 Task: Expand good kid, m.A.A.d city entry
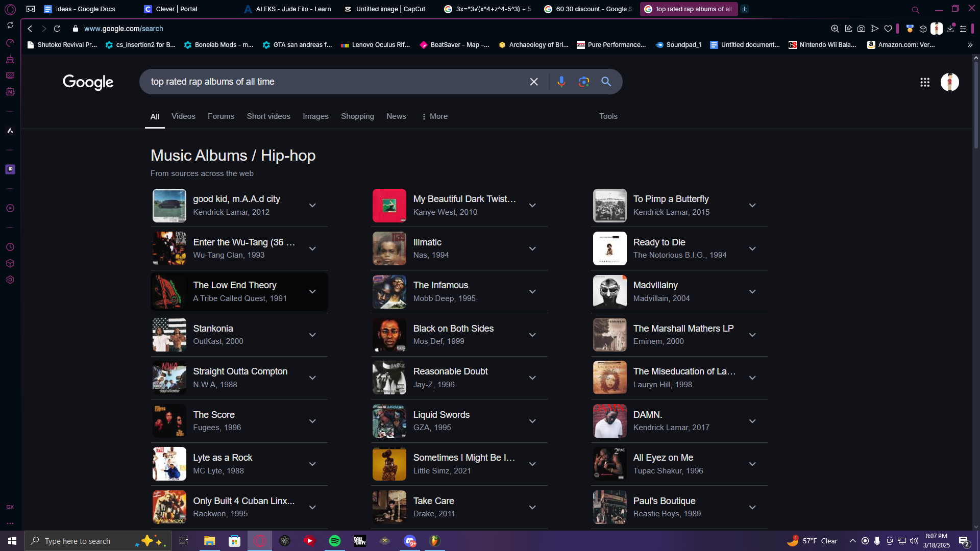click(312, 205)
